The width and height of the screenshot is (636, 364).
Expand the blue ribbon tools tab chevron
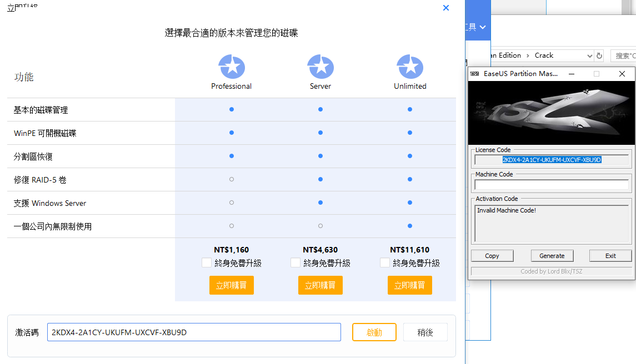tap(483, 27)
